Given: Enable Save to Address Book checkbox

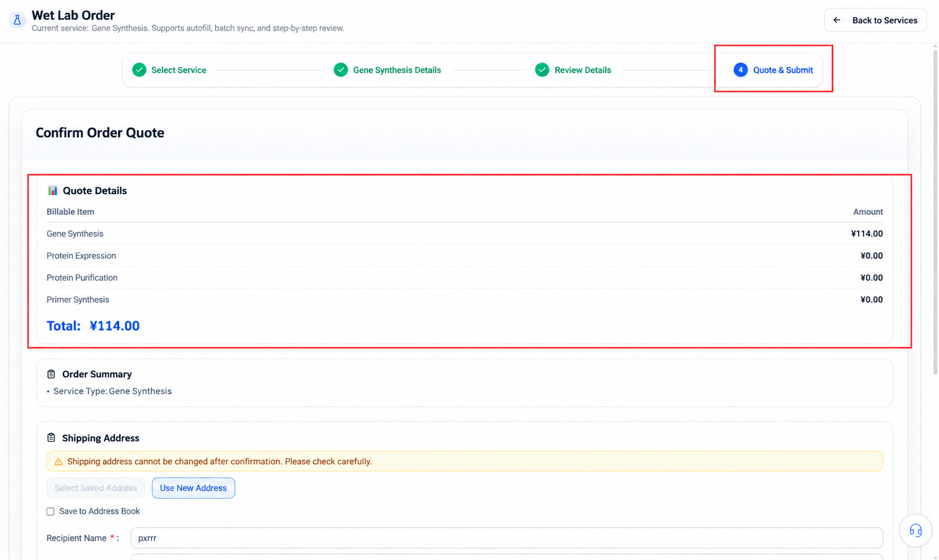Looking at the screenshot, I should [x=51, y=511].
